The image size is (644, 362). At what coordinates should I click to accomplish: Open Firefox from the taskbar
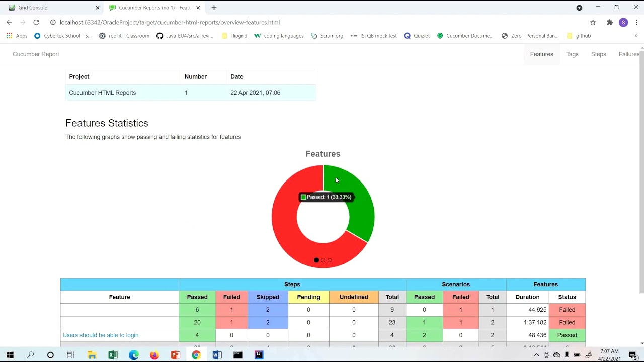154,355
